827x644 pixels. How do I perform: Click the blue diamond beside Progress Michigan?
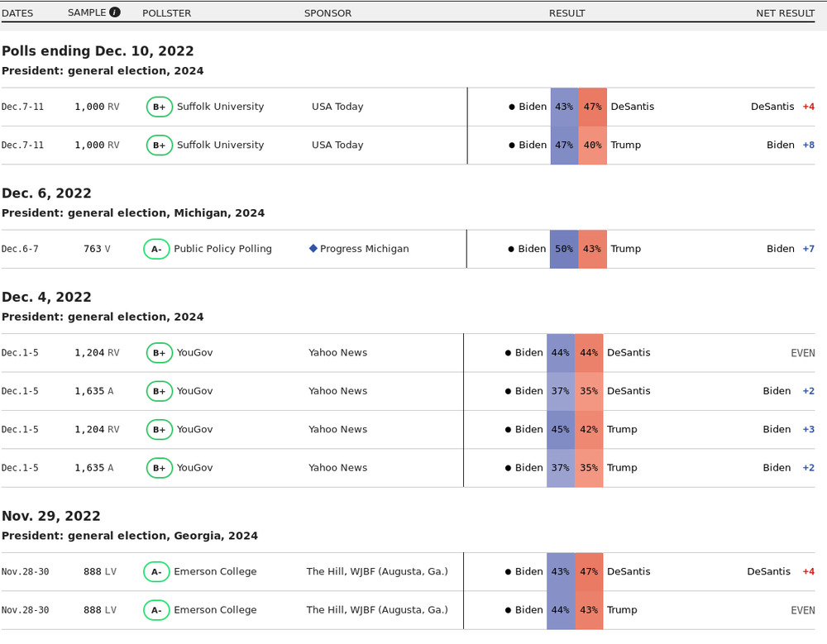(x=313, y=248)
